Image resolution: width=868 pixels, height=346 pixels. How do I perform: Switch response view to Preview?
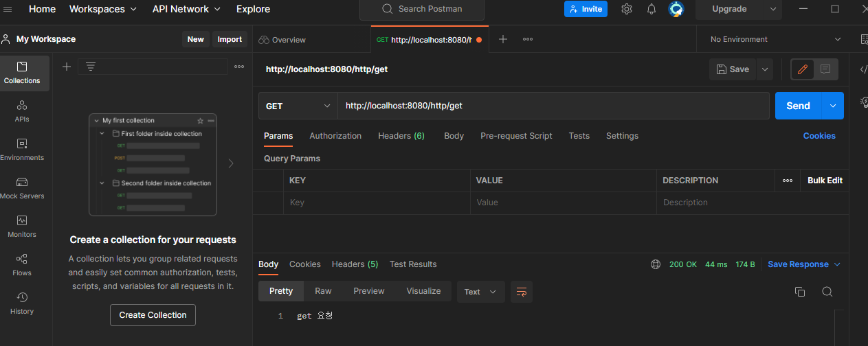pyautogui.click(x=369, y=291)
